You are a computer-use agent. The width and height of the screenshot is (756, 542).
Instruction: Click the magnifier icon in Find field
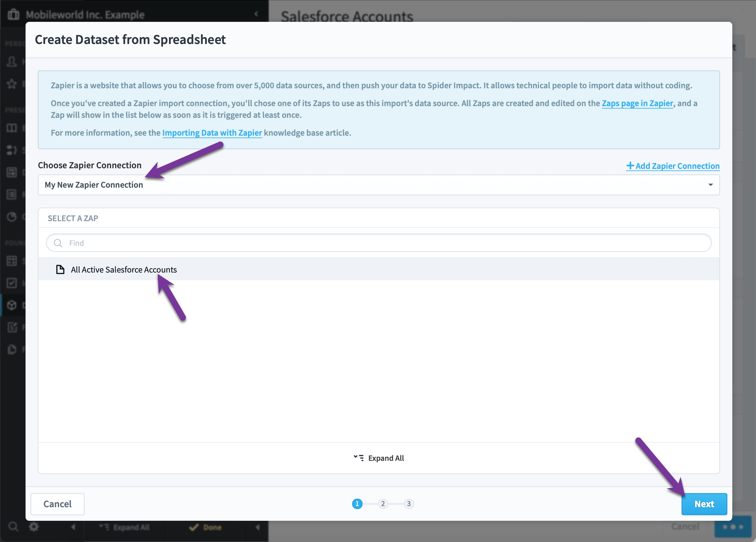tap(58, 243)
